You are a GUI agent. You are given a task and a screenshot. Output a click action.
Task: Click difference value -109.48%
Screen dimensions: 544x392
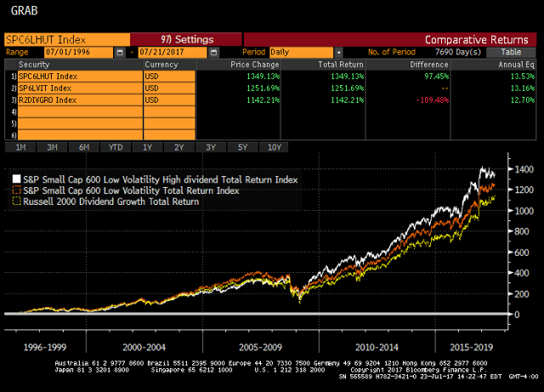click(433, 100)
